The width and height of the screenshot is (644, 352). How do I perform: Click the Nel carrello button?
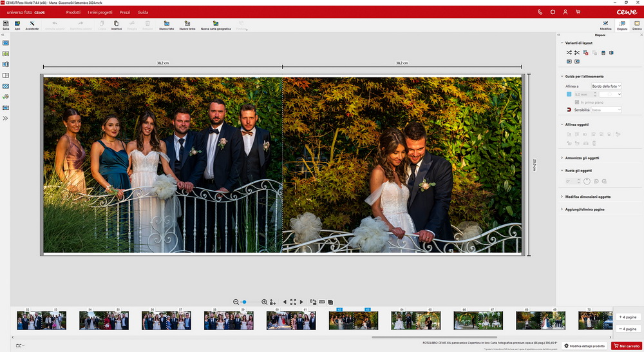(x=627, y=346)
